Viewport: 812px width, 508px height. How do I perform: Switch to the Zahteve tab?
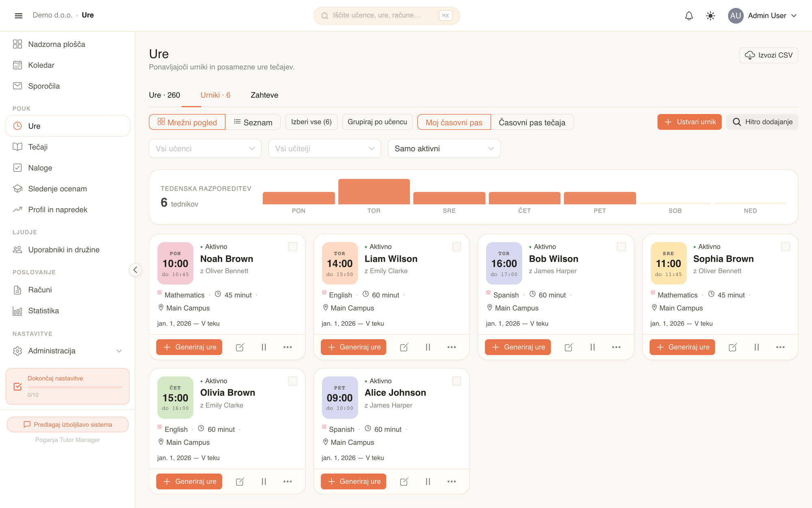click(264, 95)
